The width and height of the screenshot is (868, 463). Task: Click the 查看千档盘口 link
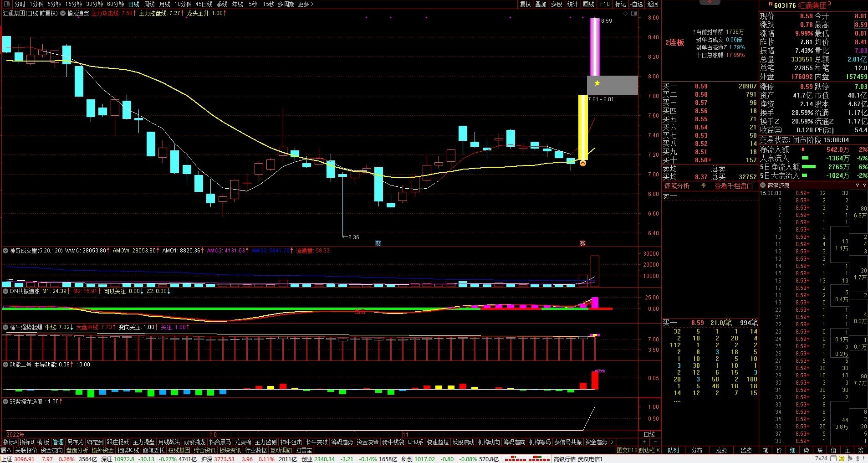click(x=733, y=186)
